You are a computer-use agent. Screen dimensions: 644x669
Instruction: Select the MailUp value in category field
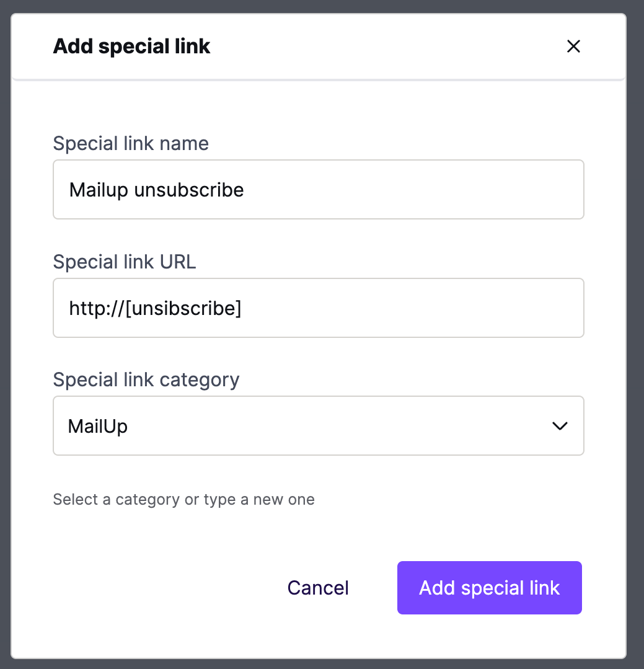(98, 426)
